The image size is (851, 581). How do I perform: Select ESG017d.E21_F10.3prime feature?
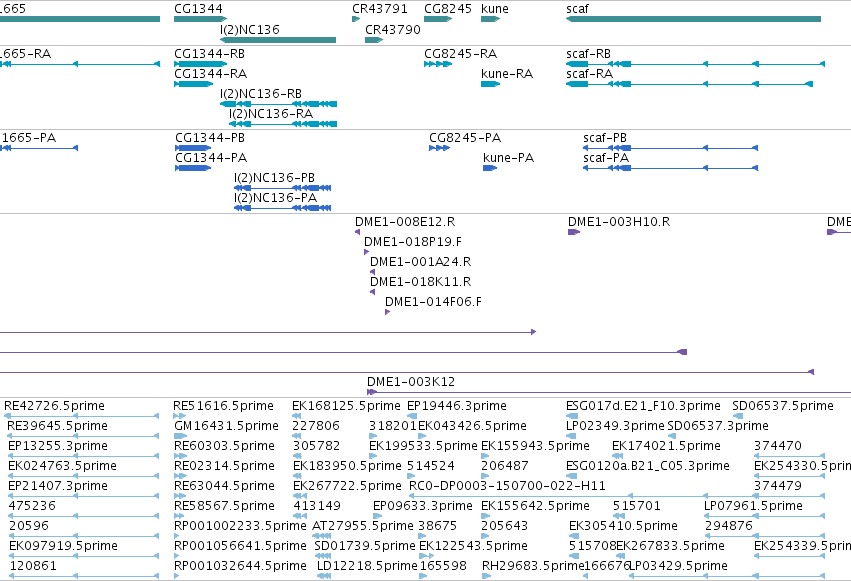click(572, 416)
